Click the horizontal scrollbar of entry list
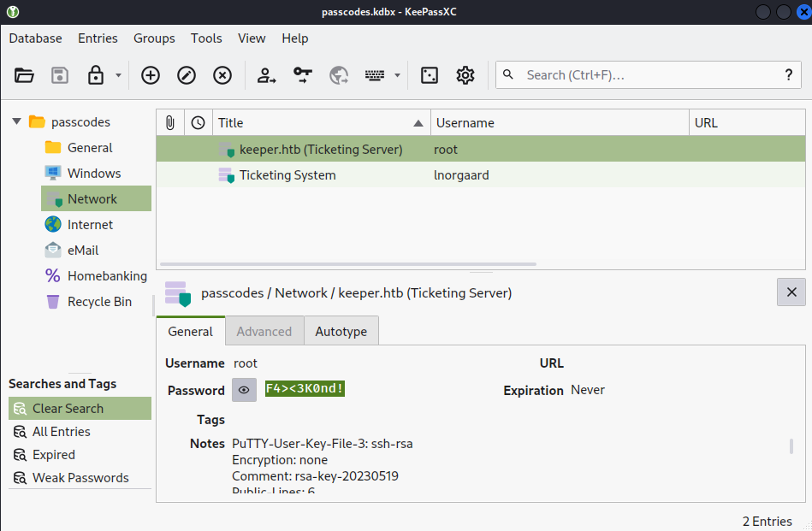The height and width of the screenshot is (531, 812). (x=348, y=264)
